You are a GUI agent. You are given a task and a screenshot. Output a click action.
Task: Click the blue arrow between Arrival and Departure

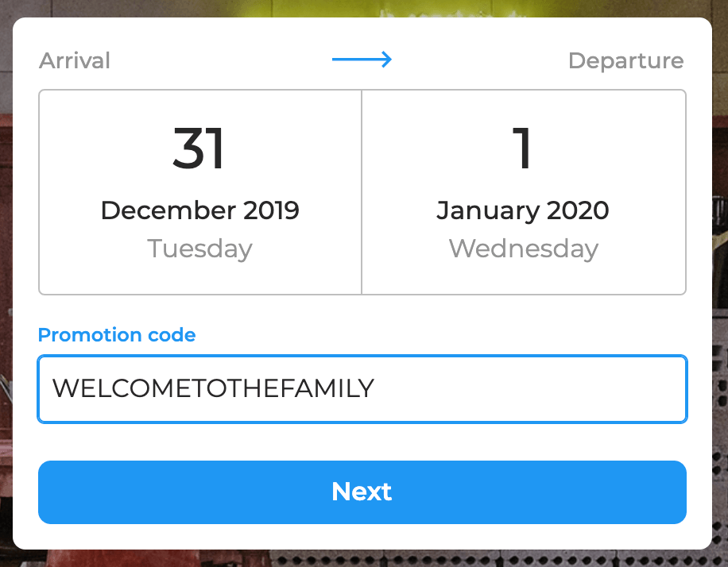click(x=362, y=60)
